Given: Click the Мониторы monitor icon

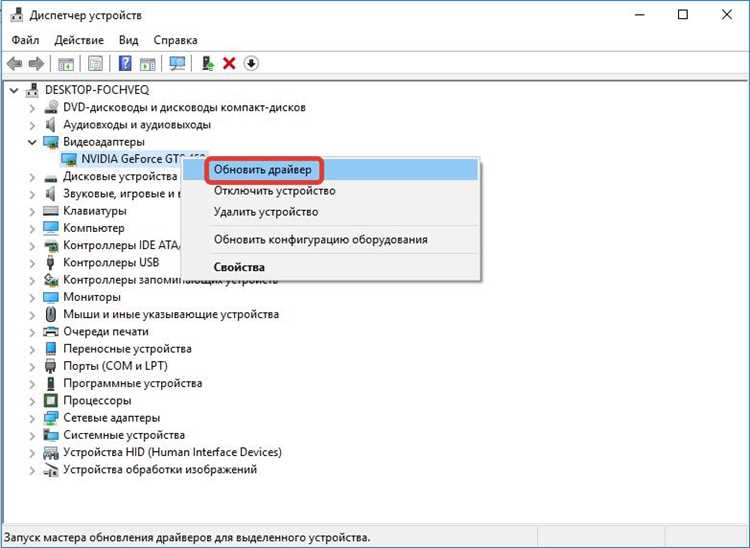Looking at the screenshot, I should (x=51, y=297).
